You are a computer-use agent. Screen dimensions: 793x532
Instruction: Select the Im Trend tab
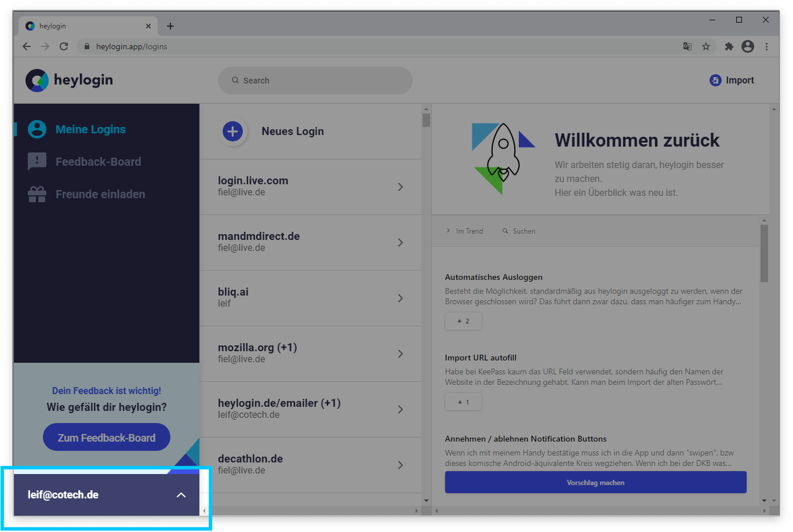[x=464, y=231]
